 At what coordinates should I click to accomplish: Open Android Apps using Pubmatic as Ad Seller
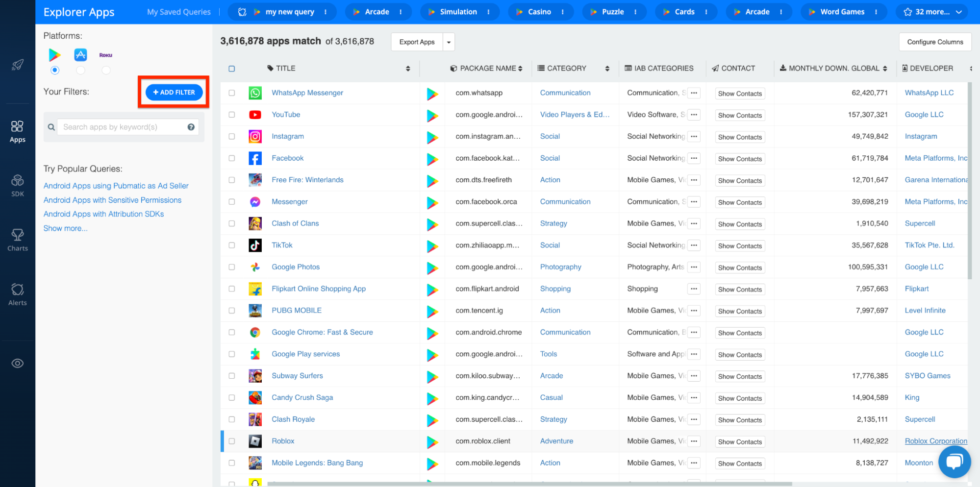tap(116, 186)
